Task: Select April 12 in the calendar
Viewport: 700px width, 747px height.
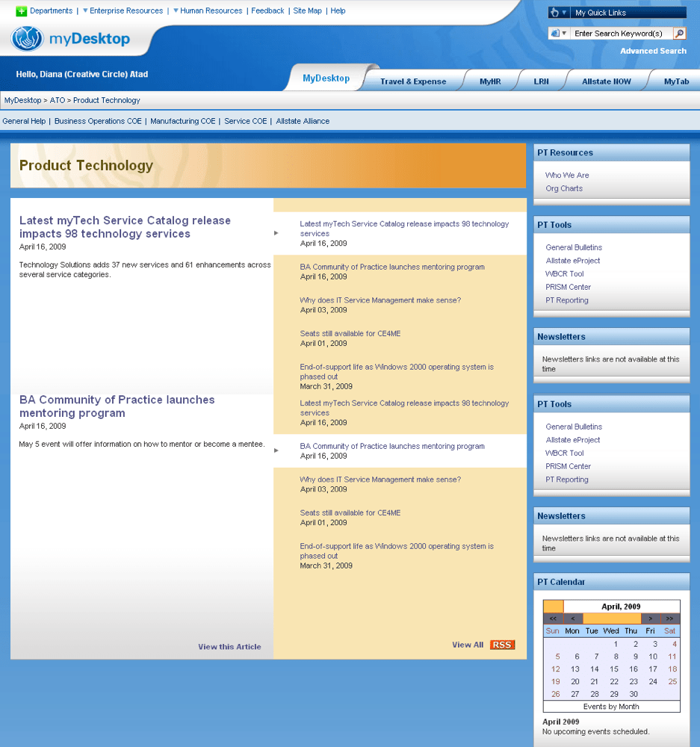Action: tap(556, 669)
